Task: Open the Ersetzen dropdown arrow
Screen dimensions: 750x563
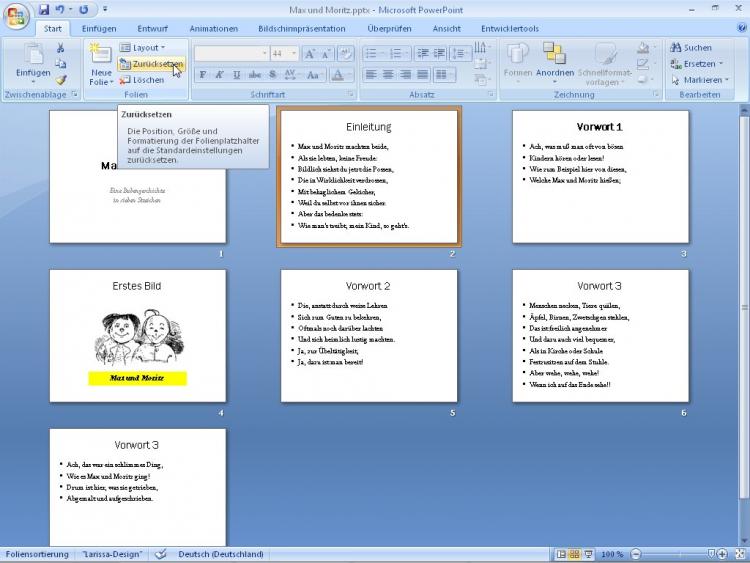Action: coord(721,64)
